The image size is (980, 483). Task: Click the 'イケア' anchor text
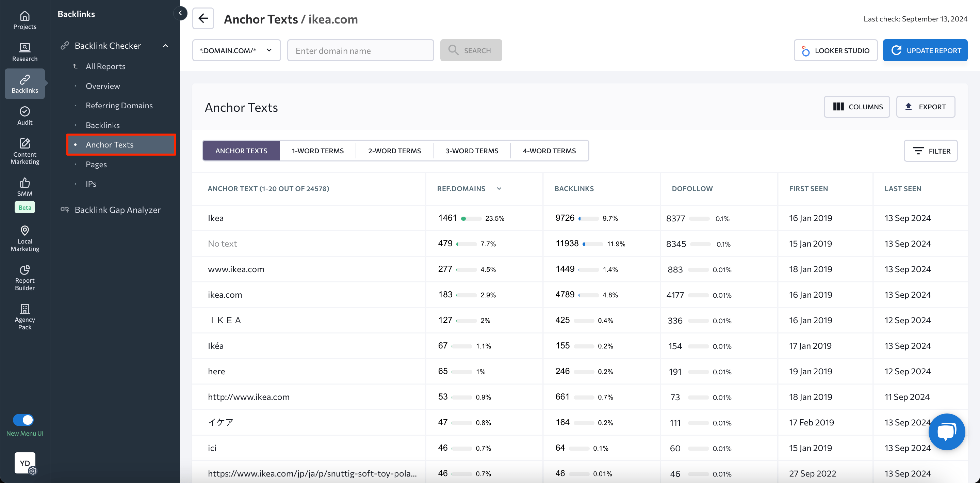pyautogui.click(x=220, y=422)
